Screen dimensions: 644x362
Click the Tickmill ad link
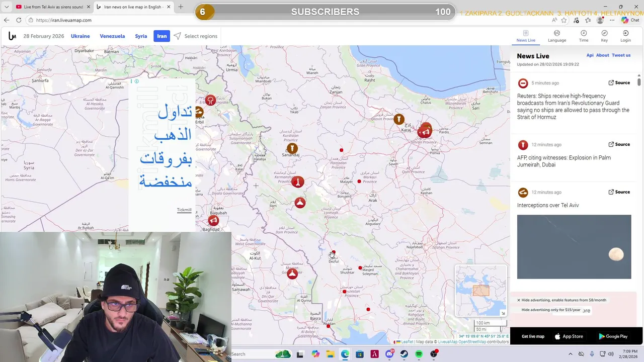tap(184, 210)
